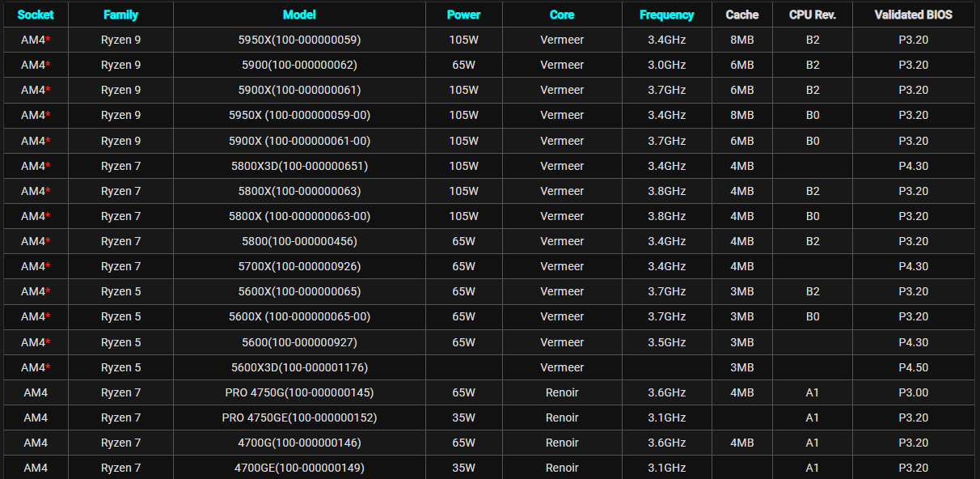Click A1 revision in the 4700G row
The width and height of the screenshot is (980, 479).
(813, 443)
